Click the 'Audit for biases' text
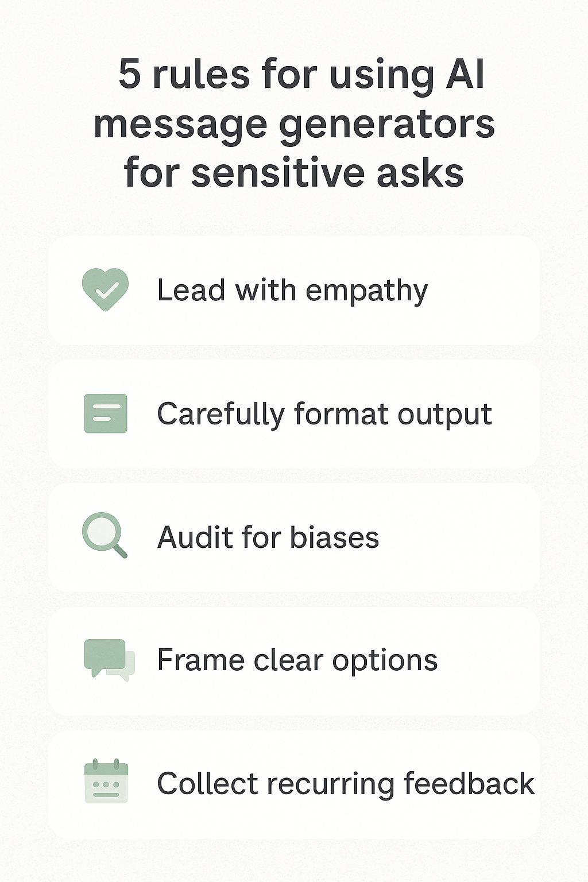Image resolution: width=588 pixels, height=882 pixels. 268,537
